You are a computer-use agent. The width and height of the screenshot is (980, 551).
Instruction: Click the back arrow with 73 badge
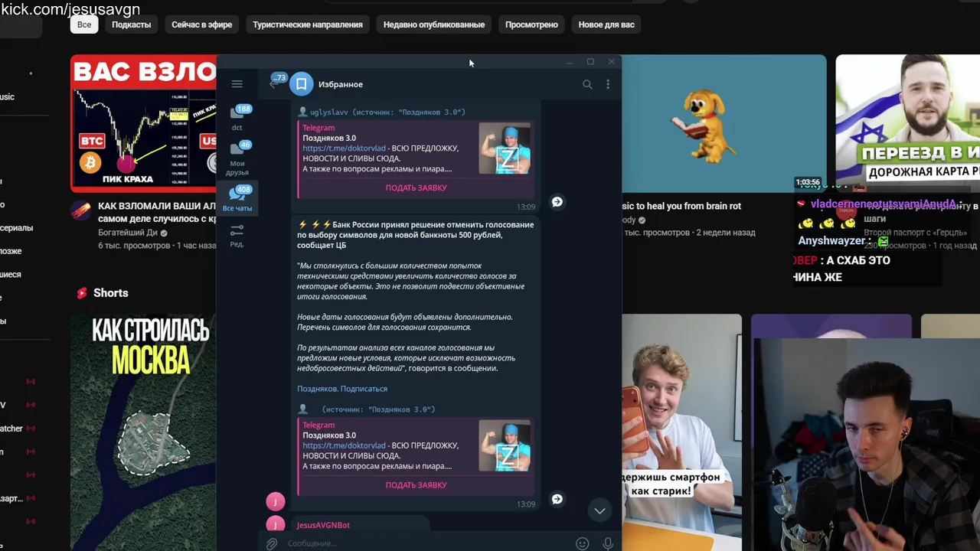coord(276,81)
